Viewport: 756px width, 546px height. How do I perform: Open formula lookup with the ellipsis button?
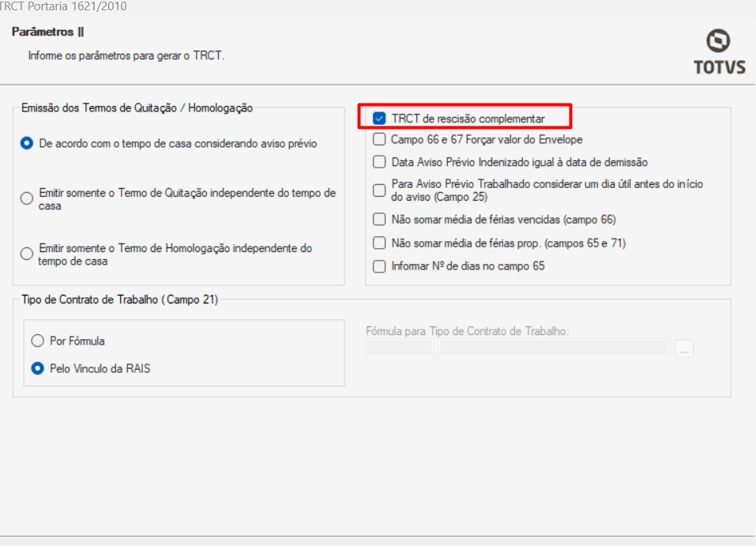point(684,348)
